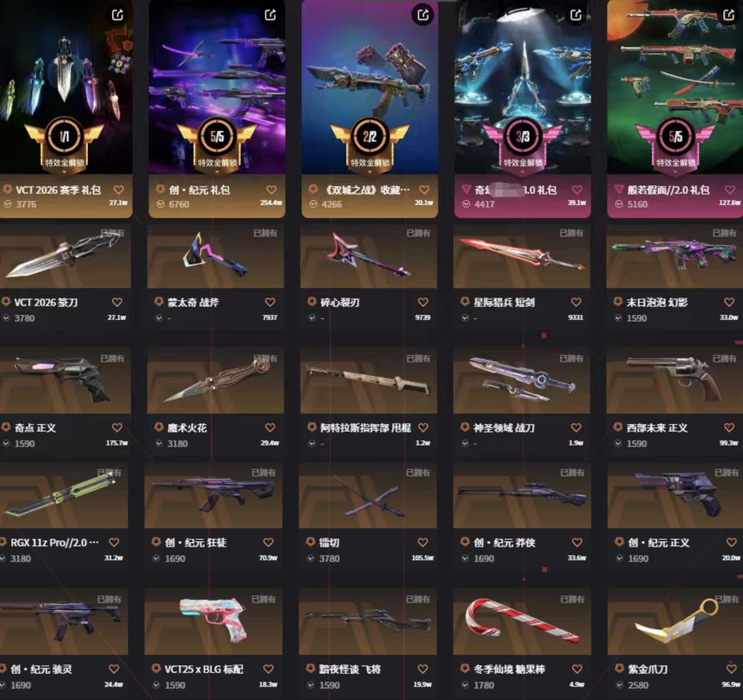743x700 pixels.
Task: Toggle heart next to 魔术火花
Action: click(x=270, y=427)
